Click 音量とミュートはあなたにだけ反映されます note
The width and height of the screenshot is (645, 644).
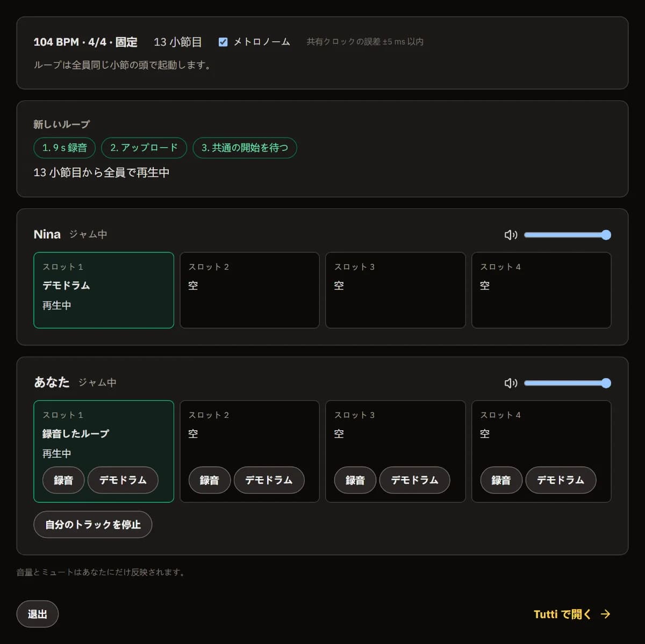[102, 572]
